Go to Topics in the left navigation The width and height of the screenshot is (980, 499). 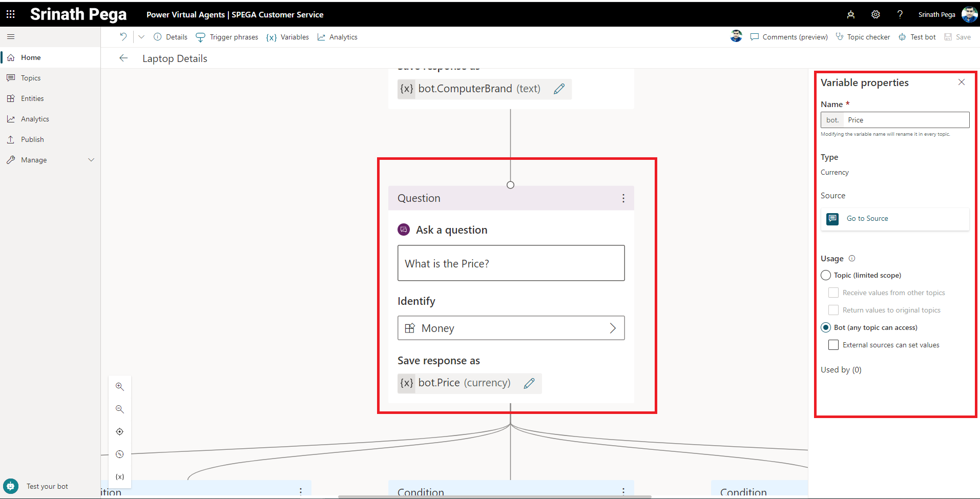[31, 78]
